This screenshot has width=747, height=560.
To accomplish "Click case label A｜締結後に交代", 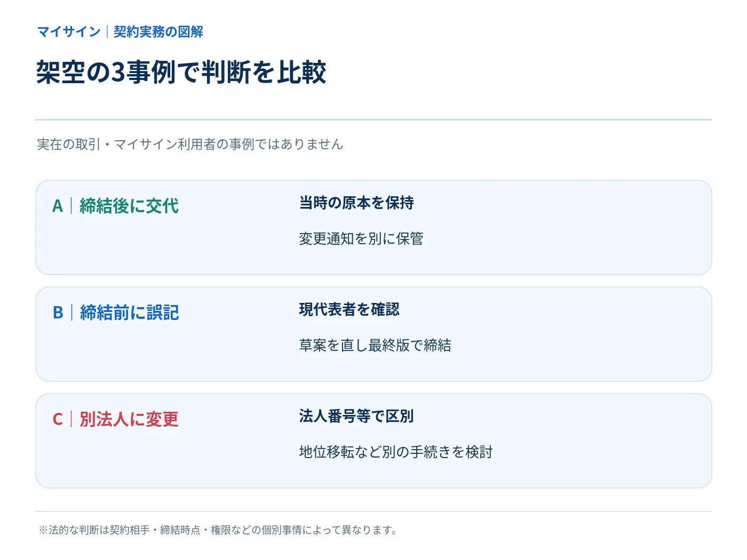I will click(115, 206).
